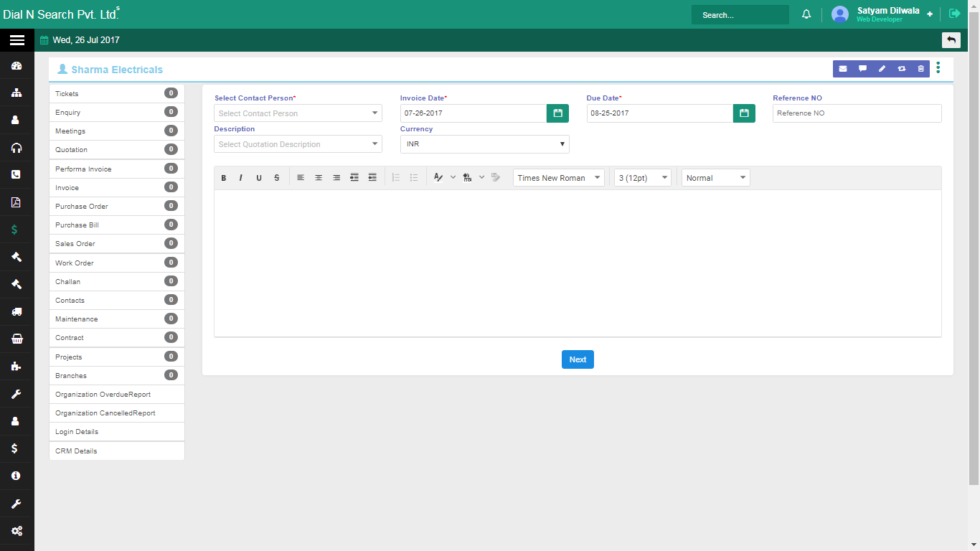Open the Tickets section
Image resolution: width=980 pixels, height=551 pixels.
(116, 93)
